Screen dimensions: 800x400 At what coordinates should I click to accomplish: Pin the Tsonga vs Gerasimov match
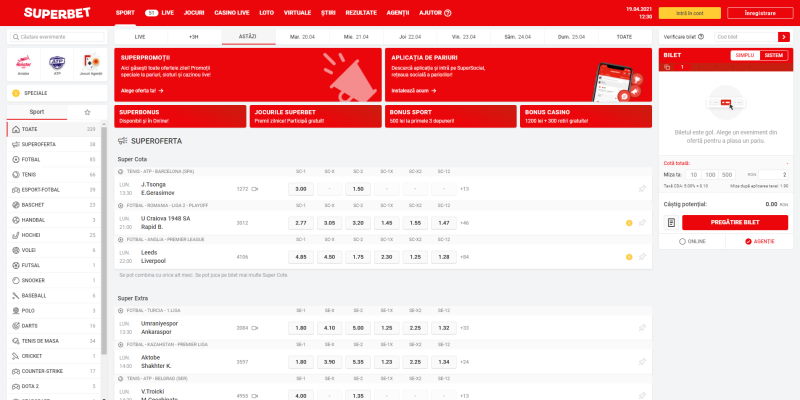click(642, 189)
